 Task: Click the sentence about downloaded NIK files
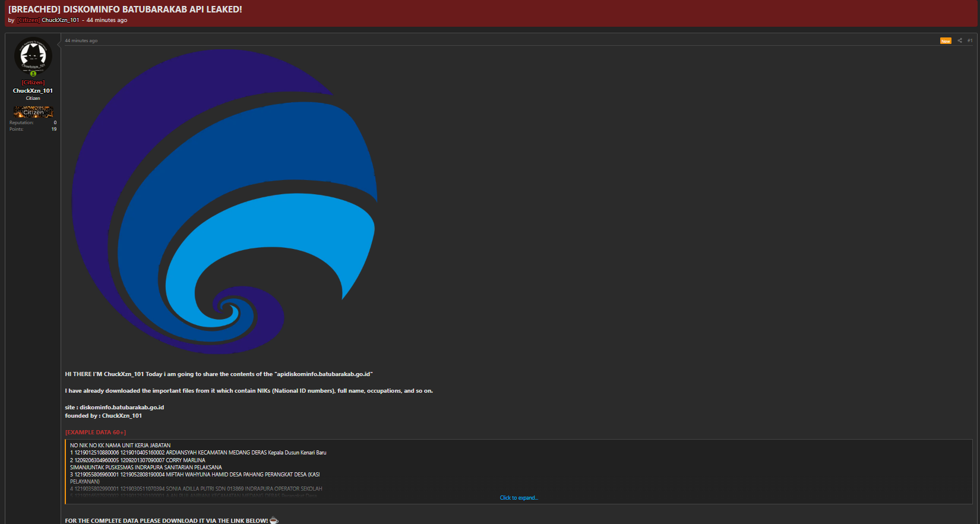[249, 391]
